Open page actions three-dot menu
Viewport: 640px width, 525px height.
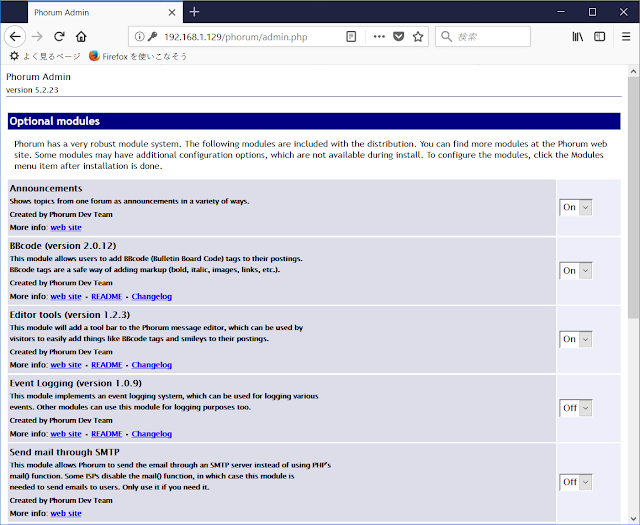tap(379, 37)
